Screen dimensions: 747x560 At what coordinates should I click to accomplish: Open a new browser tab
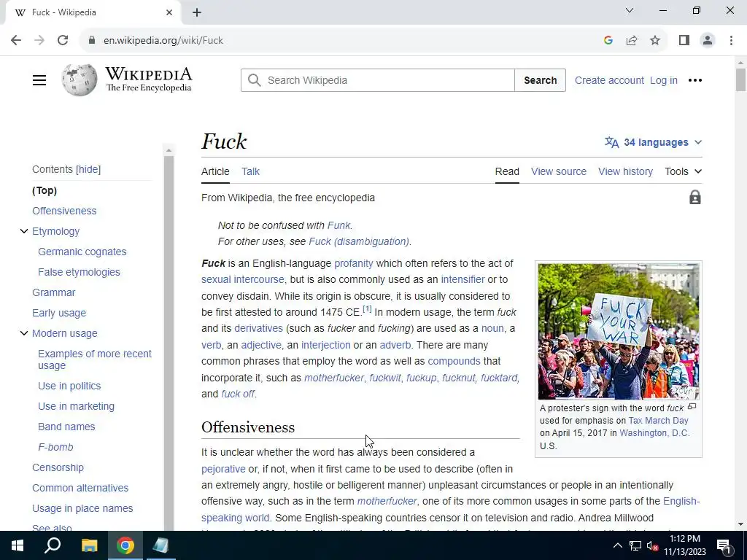[197, 12]
